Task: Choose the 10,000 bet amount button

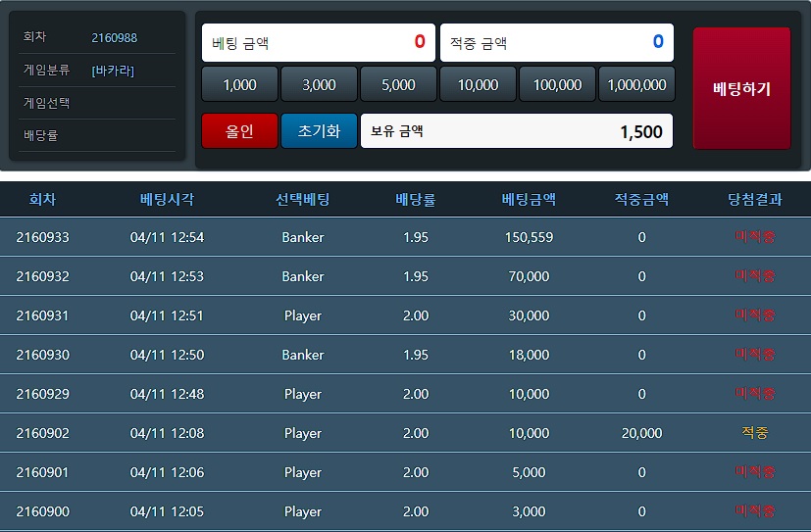Action: click(x=478, y=85)
